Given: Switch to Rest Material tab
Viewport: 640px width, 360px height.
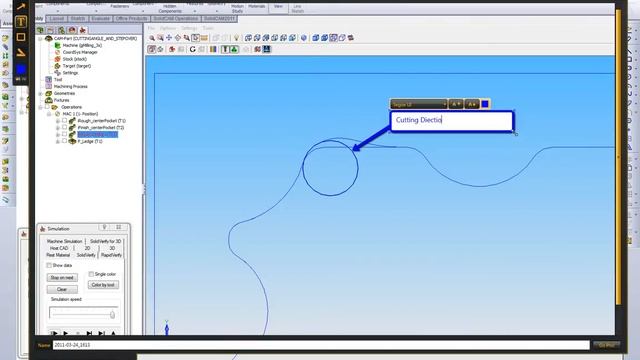Looking at the screenshot, I should [58, 255].
